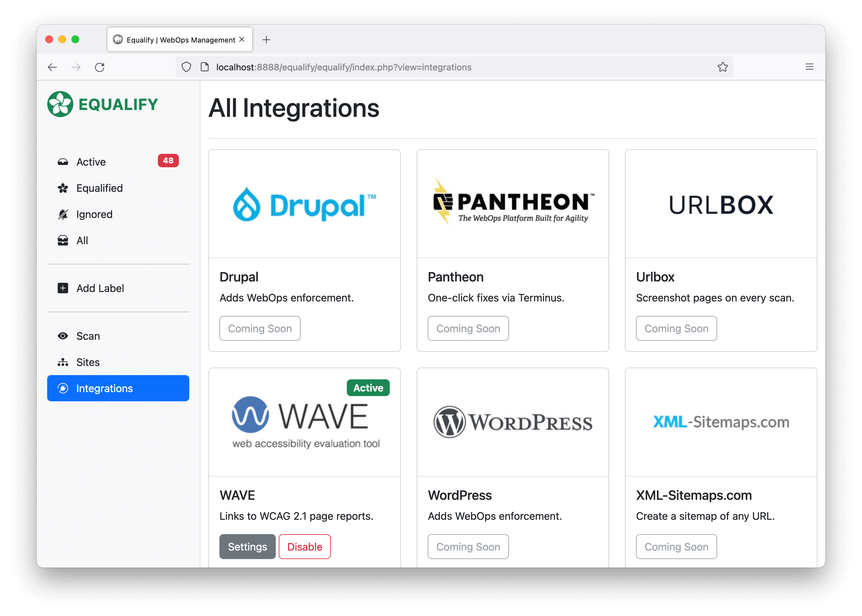Click the green Active badge on WAVE card
This screenshot has height=616, width=862.
(368, 388)
